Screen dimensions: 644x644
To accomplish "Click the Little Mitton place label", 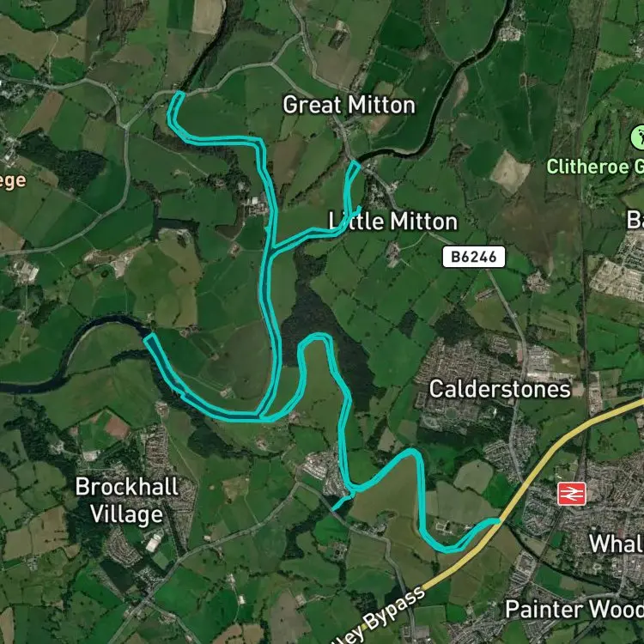I will point(393,222).
